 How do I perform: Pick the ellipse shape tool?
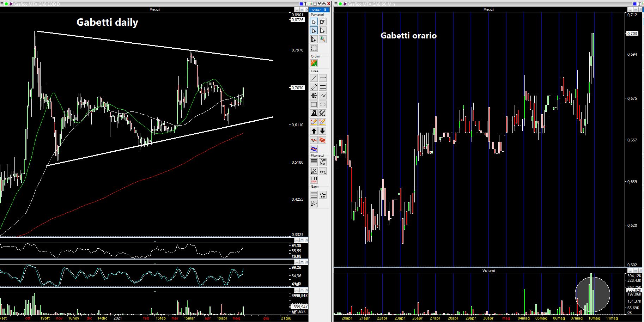click(x=323, y=104)
